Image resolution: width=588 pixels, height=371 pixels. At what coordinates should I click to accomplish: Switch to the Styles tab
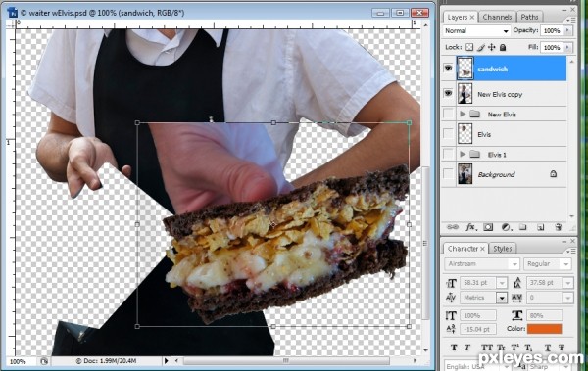coord(502,248)
